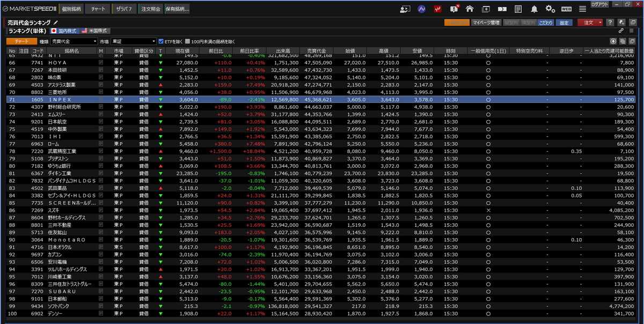Open the panel list menu icon beside link
The image size is (644, 324).
(x=631, y=31)
